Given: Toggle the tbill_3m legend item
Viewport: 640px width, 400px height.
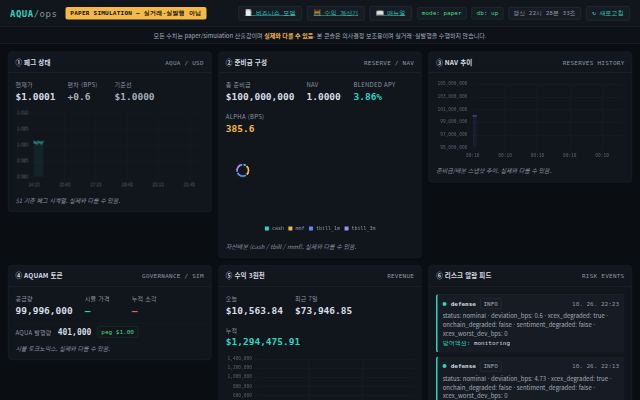Looking at the screenshot, I should click(x=360, y=228).
